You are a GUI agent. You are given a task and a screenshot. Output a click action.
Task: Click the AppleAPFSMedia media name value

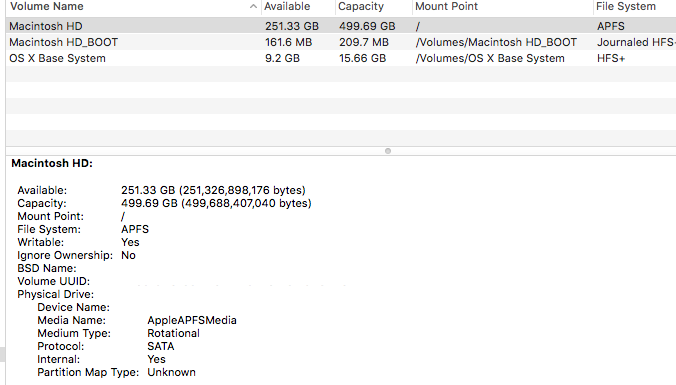192,320
